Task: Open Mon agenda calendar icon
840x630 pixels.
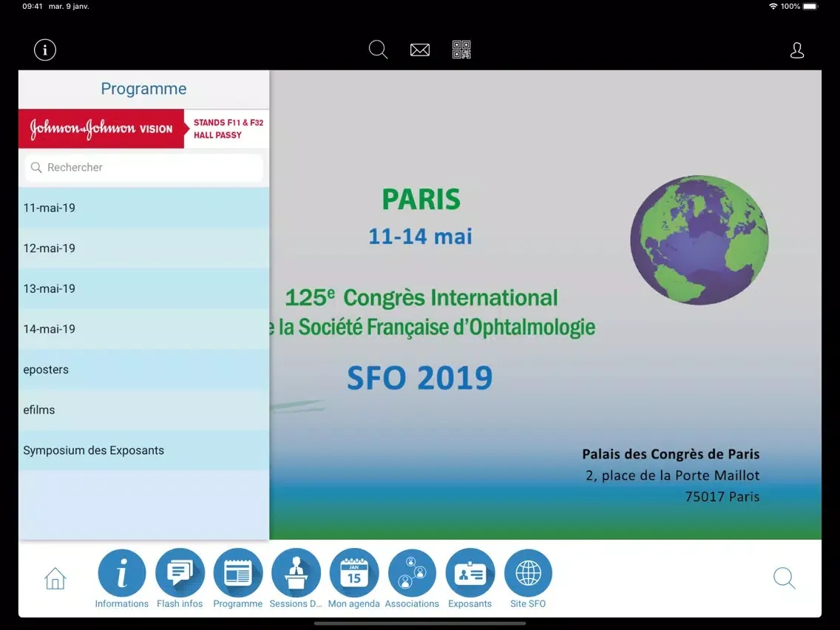Action: (x=353, y=573)
